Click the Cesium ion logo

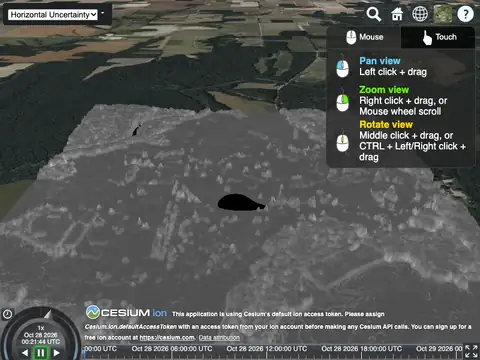point(127,312)
